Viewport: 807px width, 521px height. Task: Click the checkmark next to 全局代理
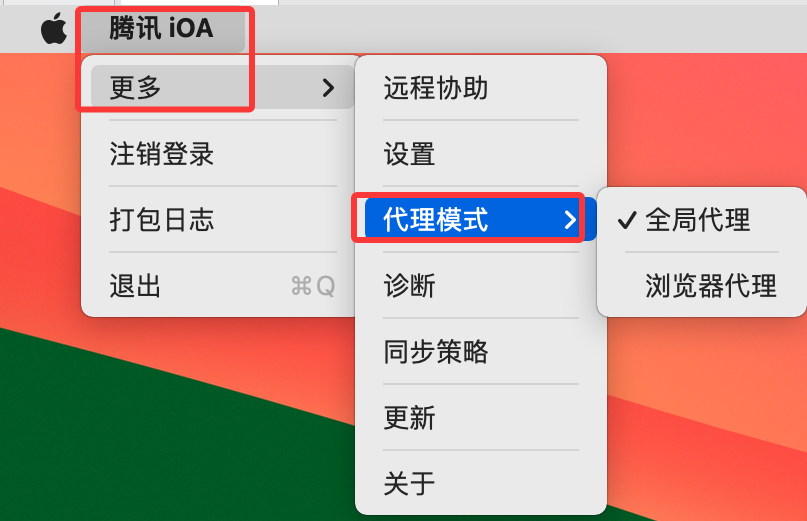[x=627, y=220]
